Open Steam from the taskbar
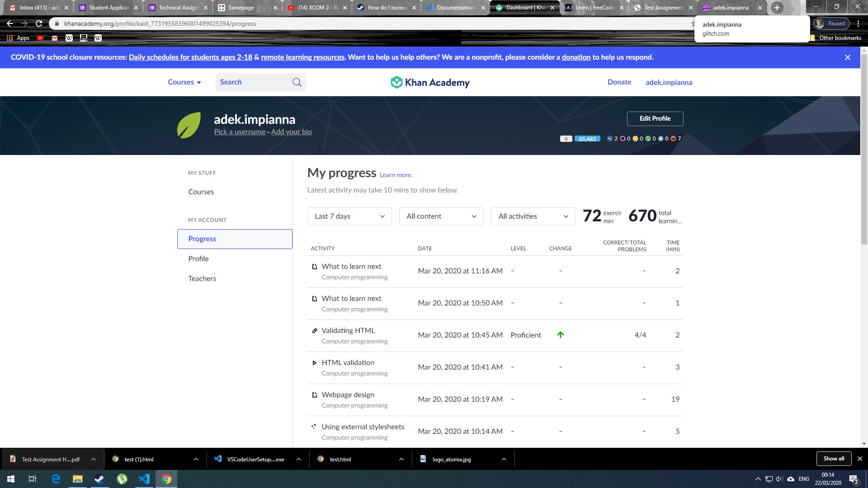The image size is (868, 488). pyautogui.click(x=99, y=479)
